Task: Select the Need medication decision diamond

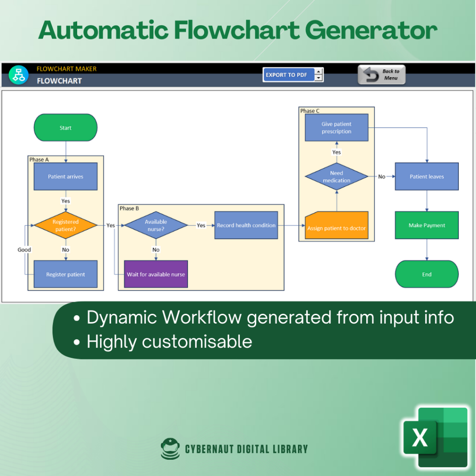Action: tap(337, 176)
